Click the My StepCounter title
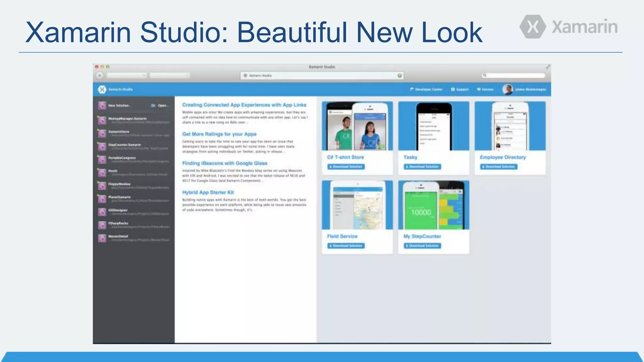 422,236
